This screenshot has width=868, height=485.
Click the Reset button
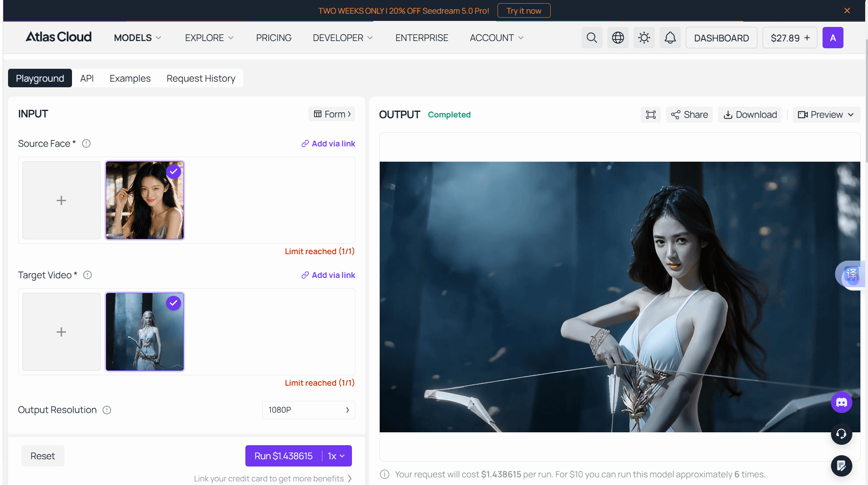pyautogui.click(x=43, y=456)
